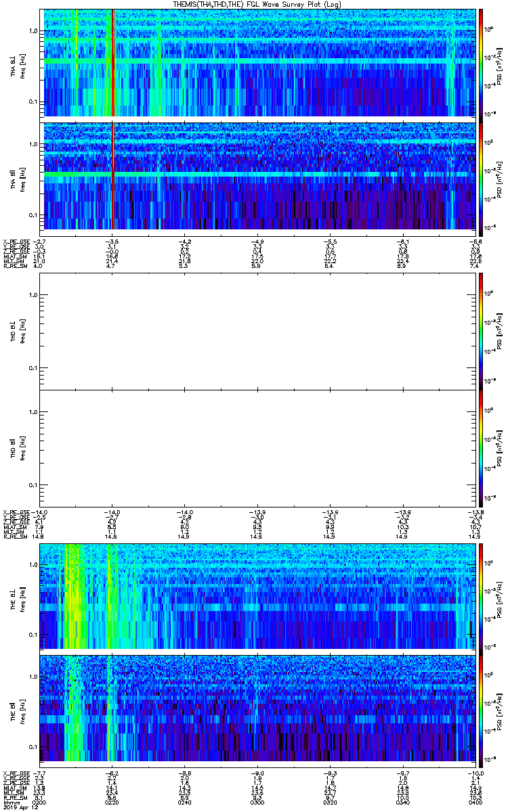Image resolution: width=508 pixels, height=812 pixels.
Task: Click the 1.0 tick on THD B-perpendicular axis
Action: pos(33,295)
